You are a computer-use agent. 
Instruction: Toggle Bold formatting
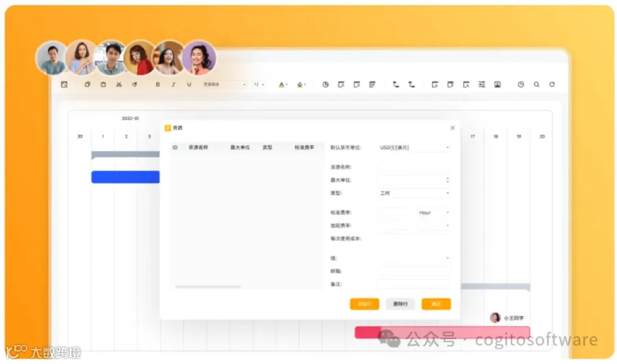click(158, 84)
